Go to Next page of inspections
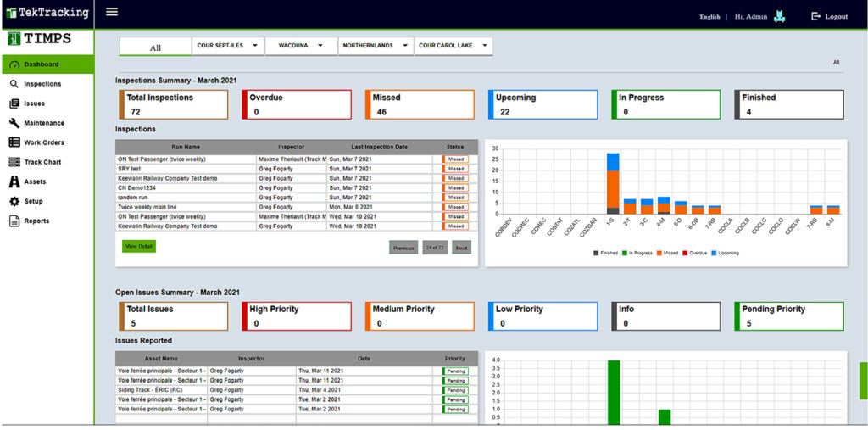Screen dimensions: 868x430 [461, 248]
